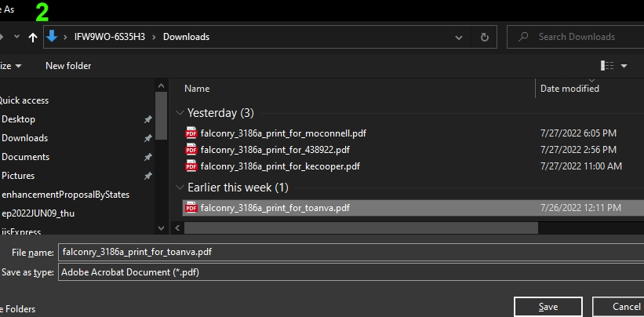The width and height of the screenshot is (644, 317).
Task: Click PDF icon of falconry_3186a_print_for_438922.pdf
Action: (x=191, y=150)
